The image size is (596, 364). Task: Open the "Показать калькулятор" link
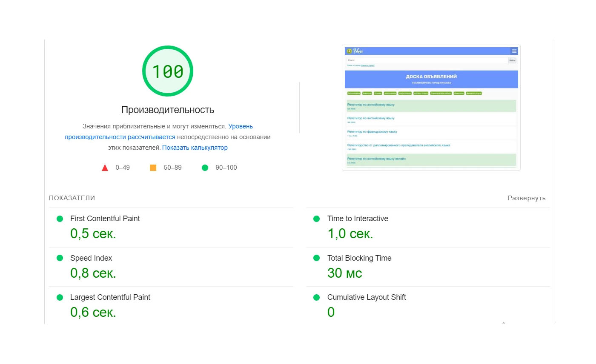(x=195, y=148)
